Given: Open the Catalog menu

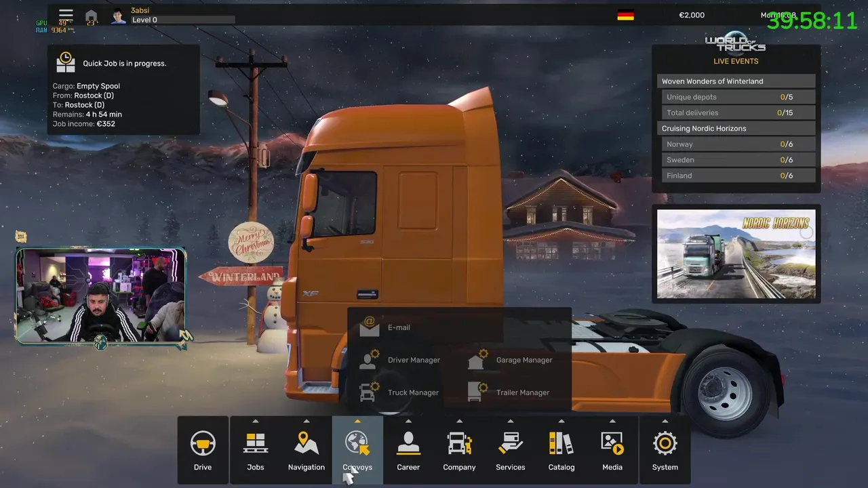Looking at the screenshot, I should (561, 450).
